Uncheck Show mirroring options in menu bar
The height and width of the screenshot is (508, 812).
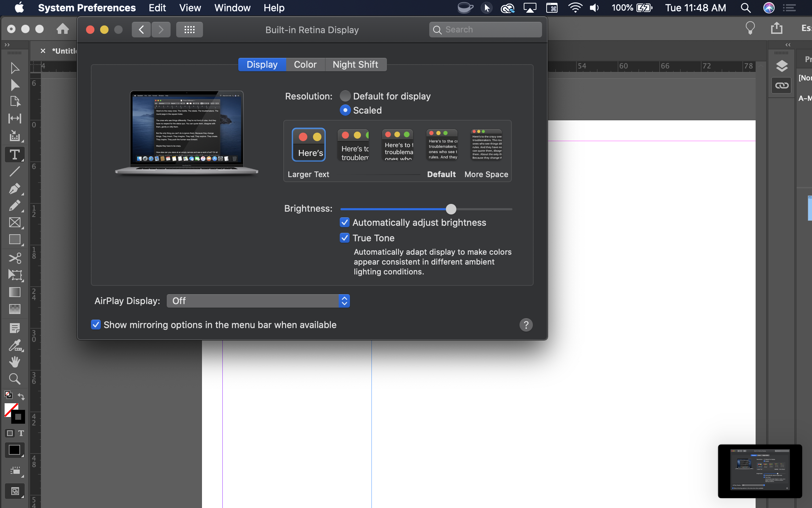tap(96, 325)
